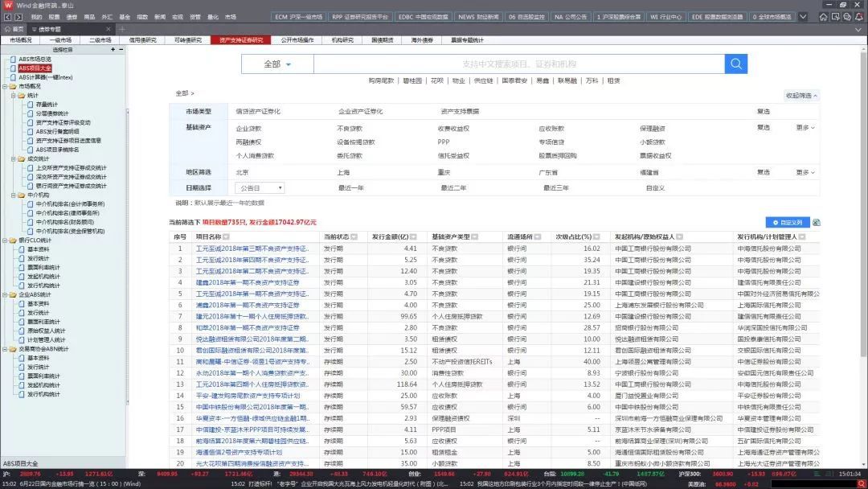Click the filter icon on 基础资产类型 column
868x489 pixels.
[475, 236]
